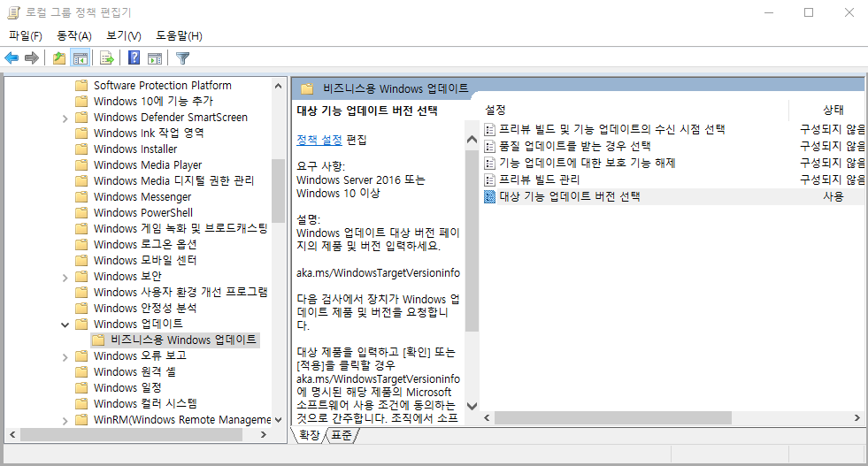Select Windows 모바일 센터 folder
This screenshot has height=466, width=868.
pyautogui.click(x=145, y=260)
